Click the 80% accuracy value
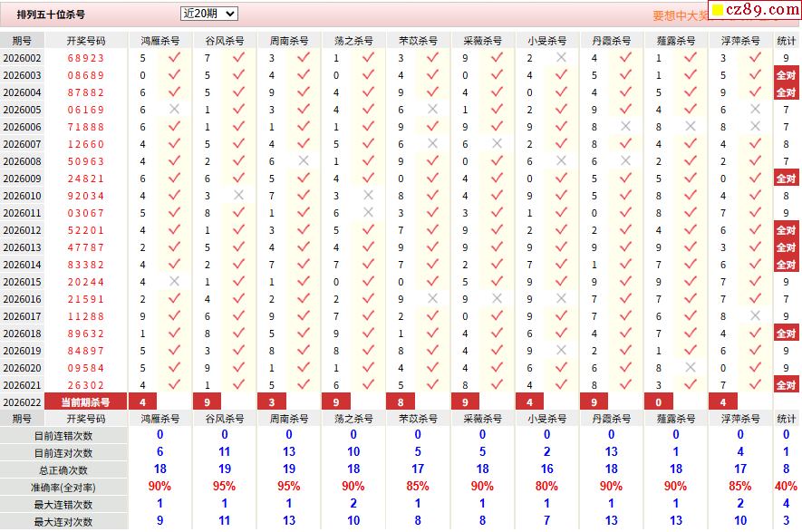802x532 pixels. (x=546, y=486)
